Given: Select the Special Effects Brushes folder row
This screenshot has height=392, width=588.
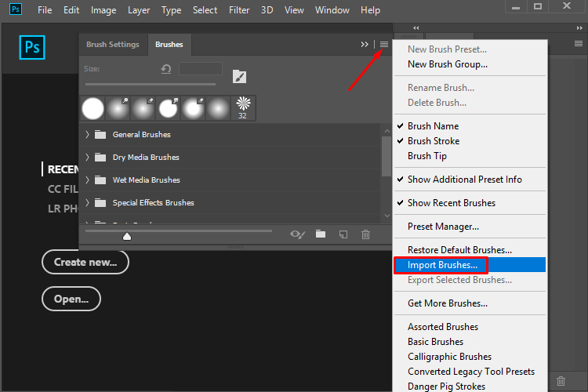Looking at the screenshot, I should coord(230,202).
